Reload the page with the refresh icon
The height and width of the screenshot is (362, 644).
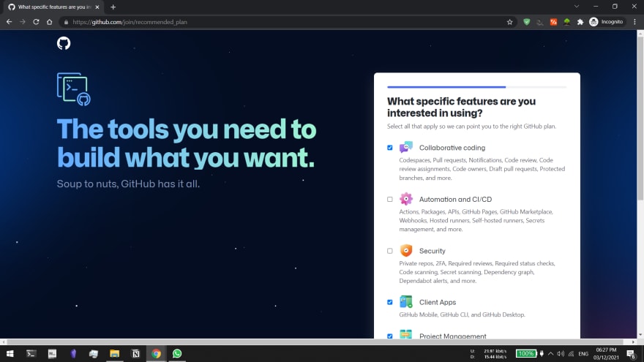pyautogui.click(x=36, y=22)
